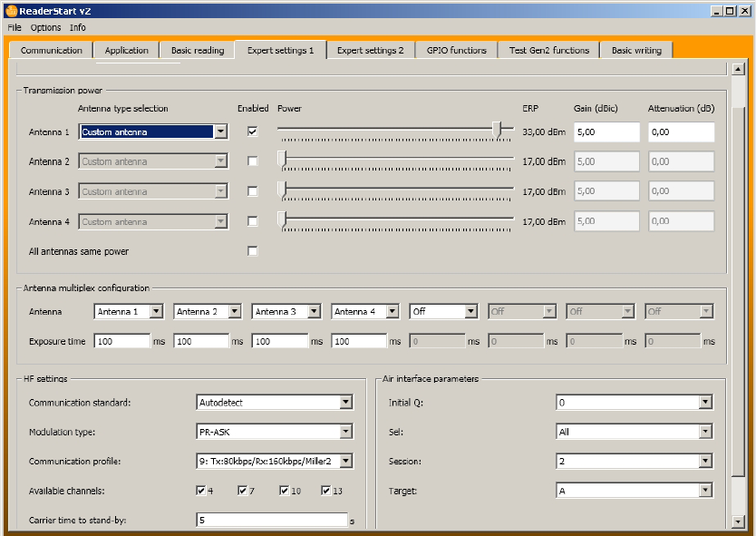
Task: Open the Session dropdown list
Action: coord(704,461)
